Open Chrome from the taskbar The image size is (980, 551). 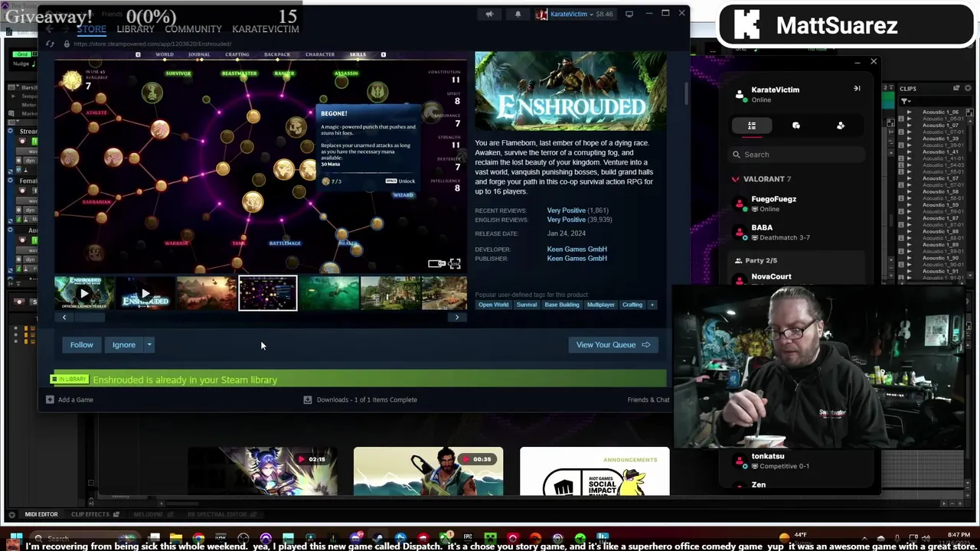click(x=198, y=539)
